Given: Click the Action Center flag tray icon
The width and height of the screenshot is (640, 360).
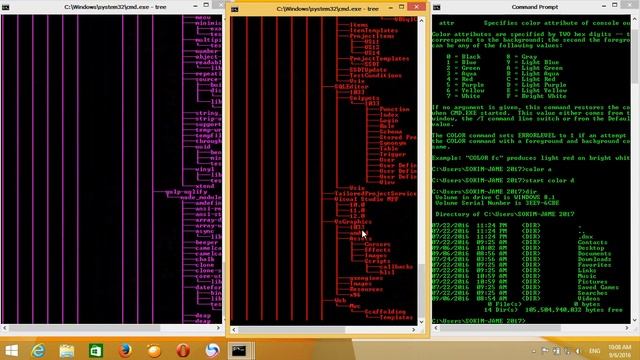Looking at the screenshot, I should pyautogui.click(x=545, y=351).
